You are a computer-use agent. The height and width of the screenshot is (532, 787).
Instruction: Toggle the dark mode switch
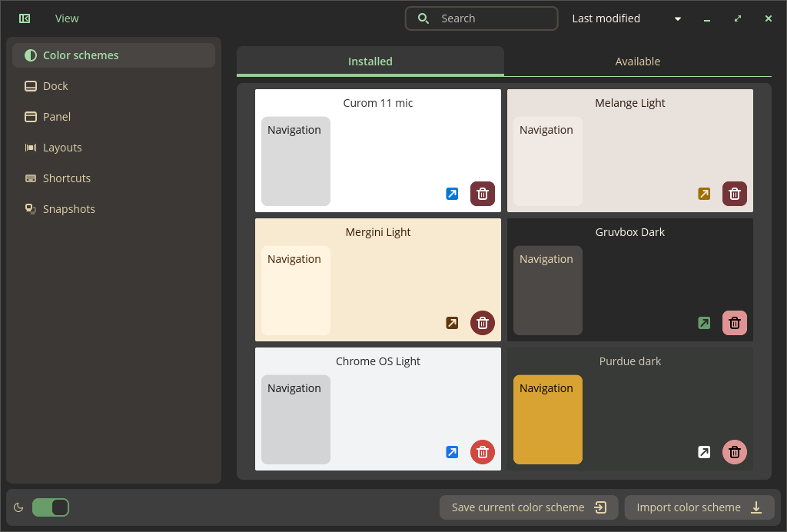pyautogui.click(x=51, y=507)
